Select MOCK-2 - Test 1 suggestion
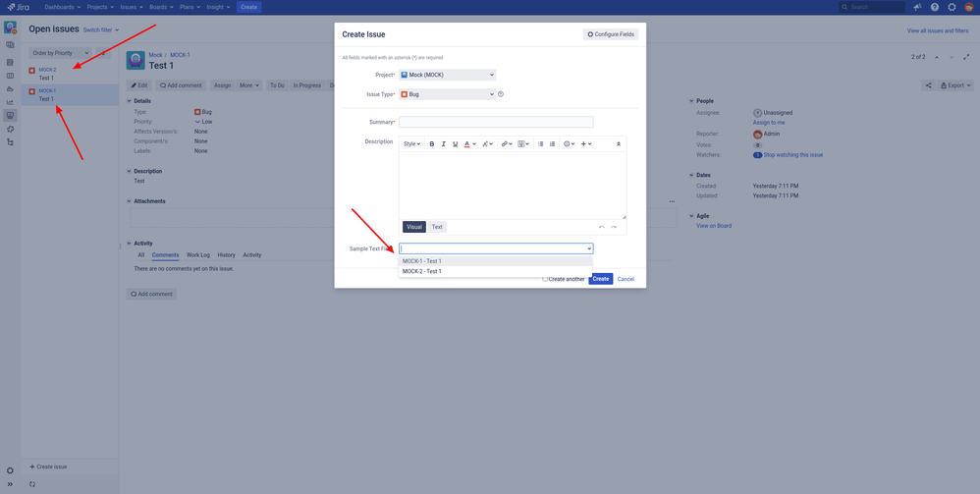The height and width of the screenshot is (494, 980). [x=496, y=271]
